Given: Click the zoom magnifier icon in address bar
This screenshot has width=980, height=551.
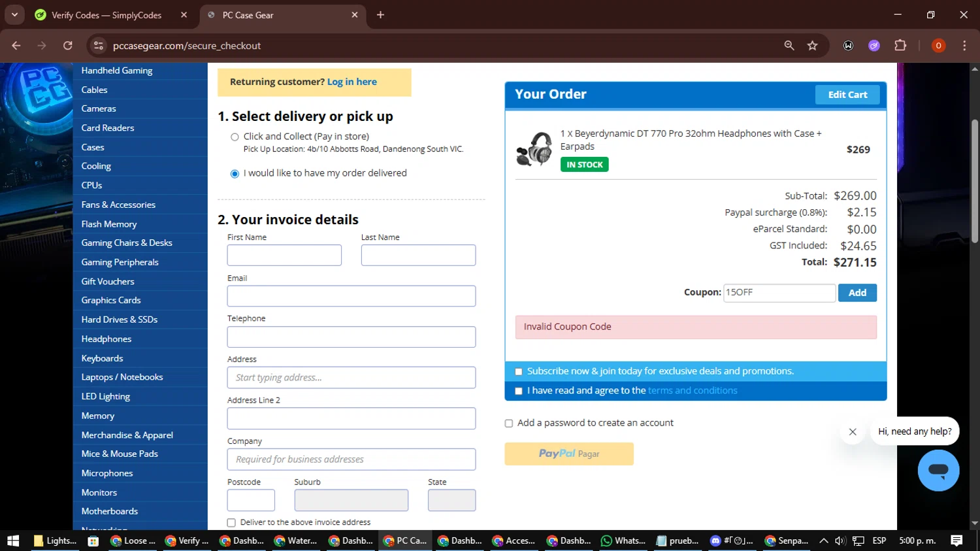Looking at the screenshot, I should point(789,46).
